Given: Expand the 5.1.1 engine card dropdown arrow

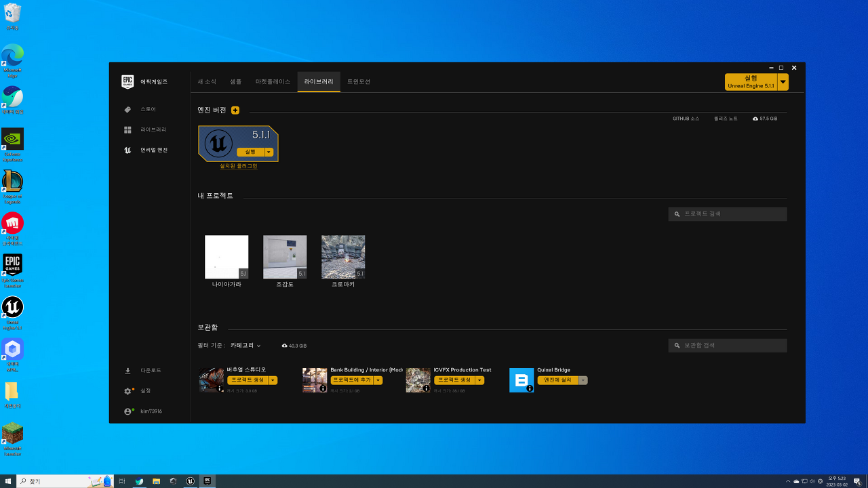Looking at the screenshot, I should click(x=269, y=152).
